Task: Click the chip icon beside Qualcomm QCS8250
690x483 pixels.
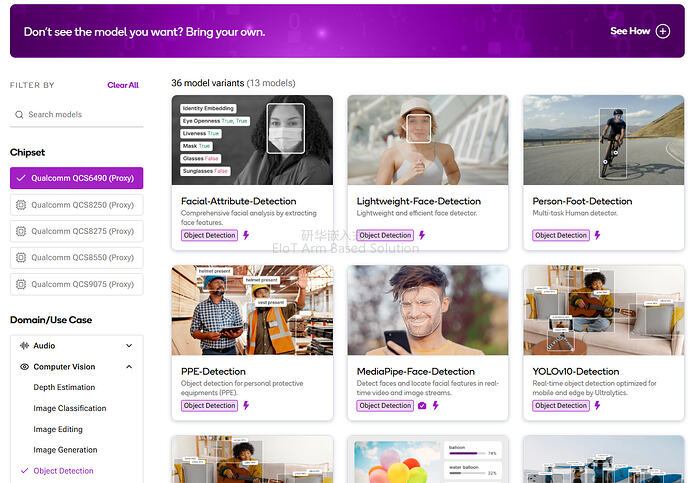Action: [21, 205]
